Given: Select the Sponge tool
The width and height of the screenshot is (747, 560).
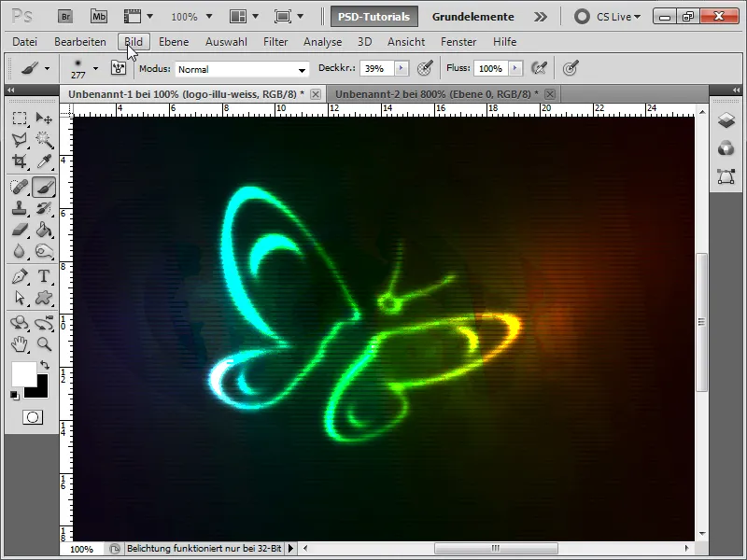Looking at the screenshot, I should tap(44, 251).
